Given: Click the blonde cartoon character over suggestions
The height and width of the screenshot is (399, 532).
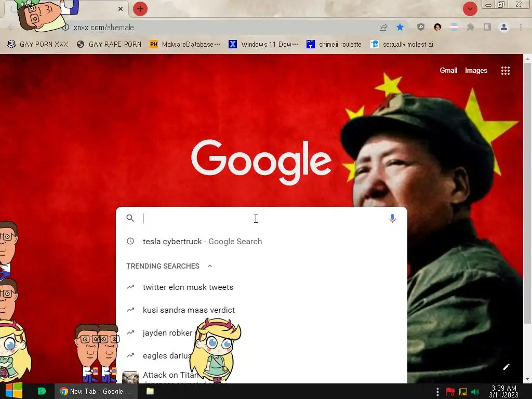Looking at the screenshot, I should click(x=216, y=350).
